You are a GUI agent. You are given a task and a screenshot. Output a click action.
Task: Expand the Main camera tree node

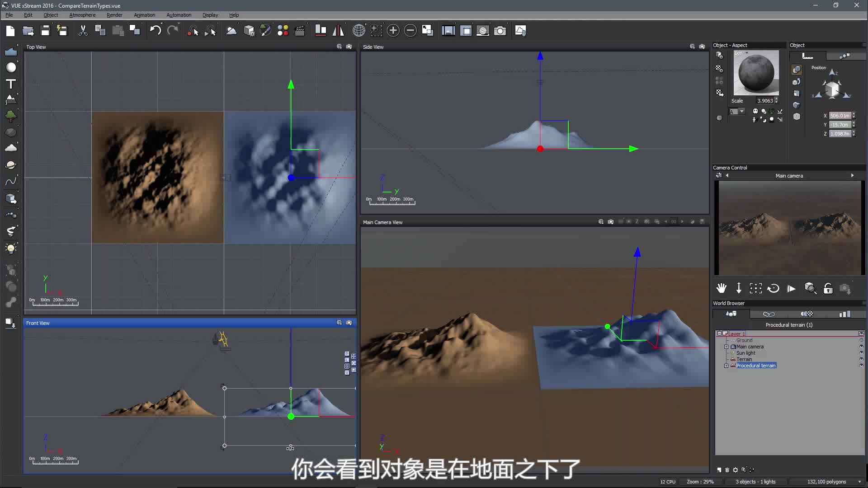[726, 347]
